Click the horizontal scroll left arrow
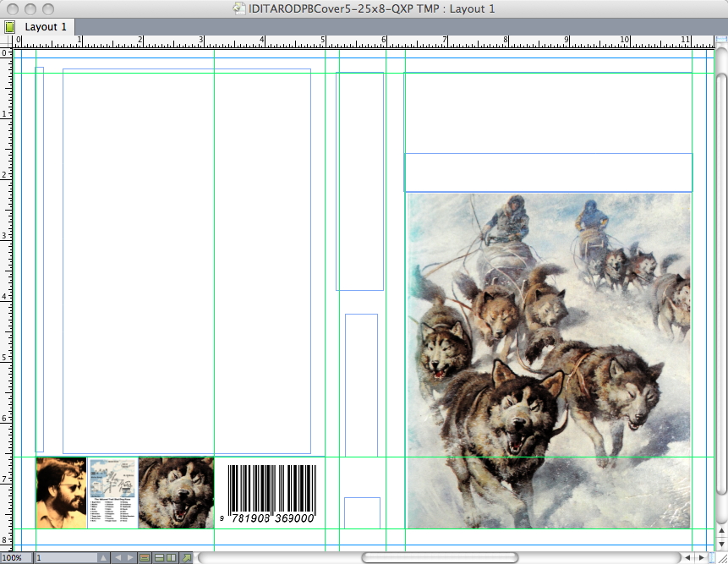Image resolution: width=728 pixels, height=564 pixels. [x=688, y=557]
